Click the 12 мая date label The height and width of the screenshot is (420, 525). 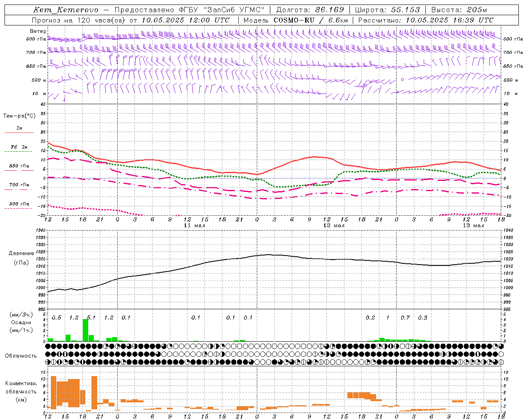(334, 225)
